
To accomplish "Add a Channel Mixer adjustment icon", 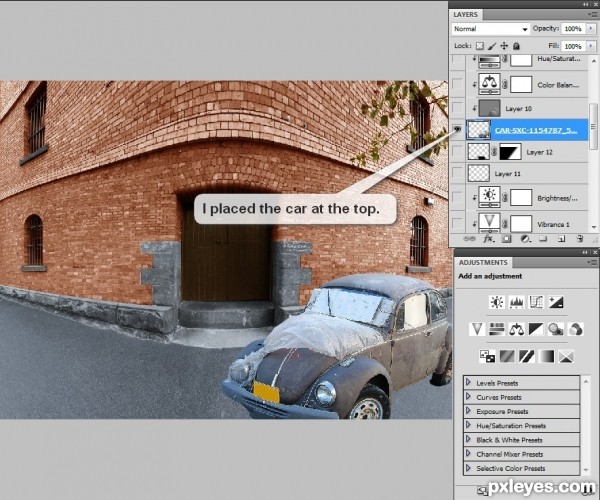I will tap(576, 329).
